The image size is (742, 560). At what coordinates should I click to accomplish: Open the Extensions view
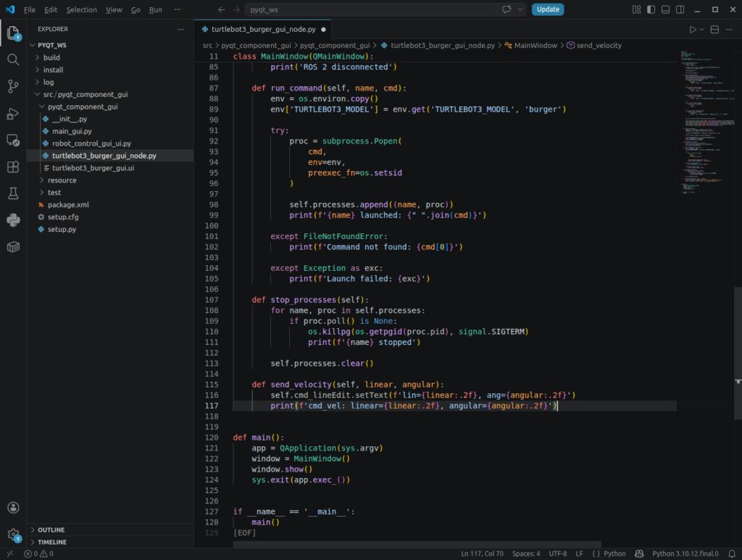point(13,167)
